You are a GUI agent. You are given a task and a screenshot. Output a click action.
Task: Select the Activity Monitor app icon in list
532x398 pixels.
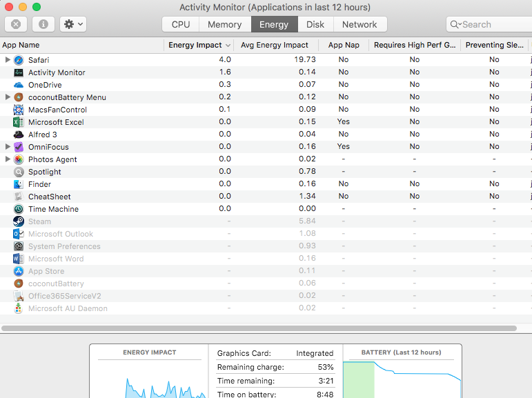point(19,72)
